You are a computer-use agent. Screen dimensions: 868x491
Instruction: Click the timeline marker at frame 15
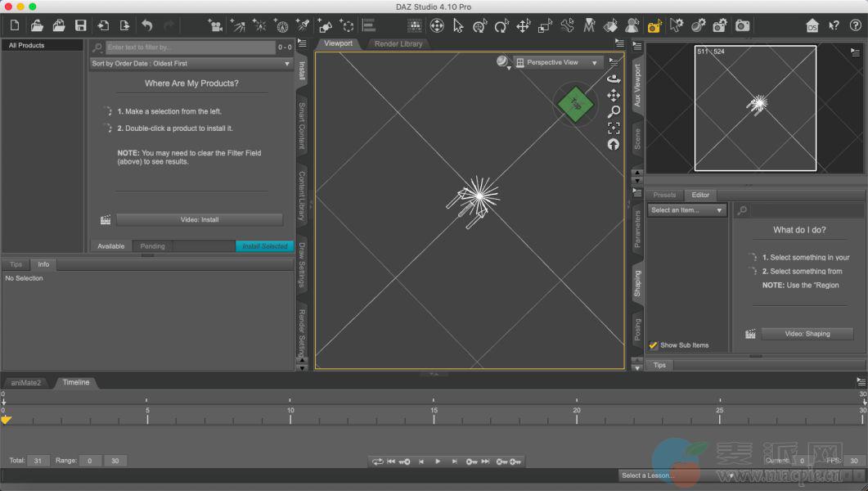coord(434,419)
